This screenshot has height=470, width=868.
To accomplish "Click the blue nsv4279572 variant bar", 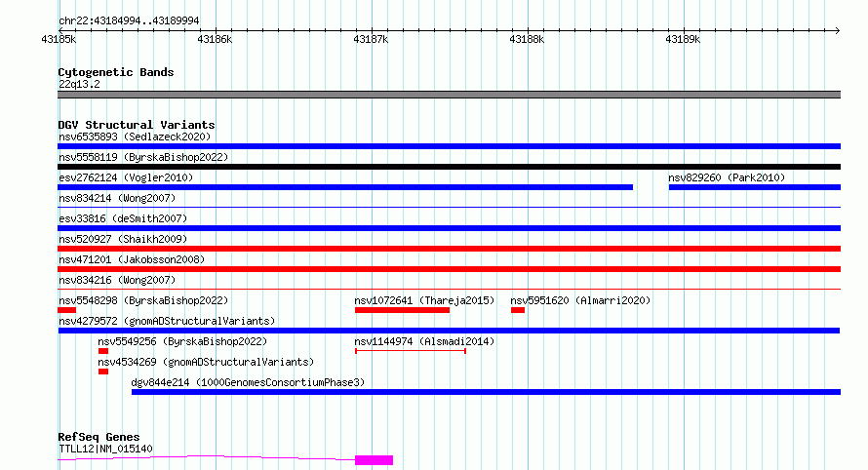I will pos(449,331).
